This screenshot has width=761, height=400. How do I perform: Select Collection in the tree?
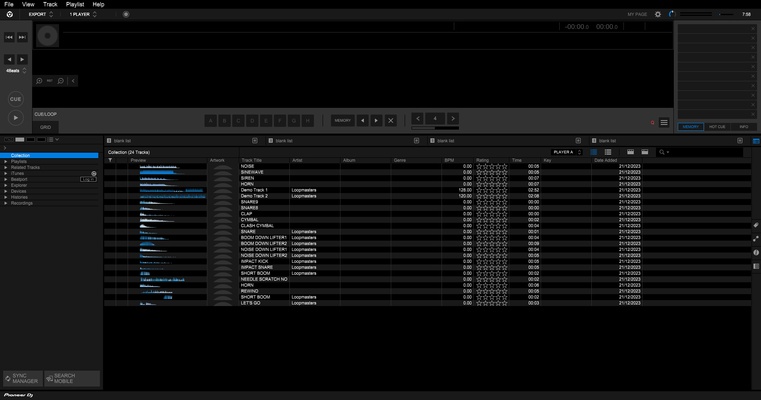pyautogui.click(x=50, y=155)
